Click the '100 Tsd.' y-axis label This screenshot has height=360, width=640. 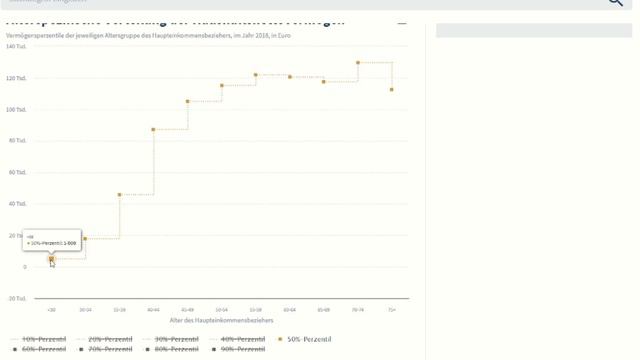pyautogui.click(x=16, y=110)
